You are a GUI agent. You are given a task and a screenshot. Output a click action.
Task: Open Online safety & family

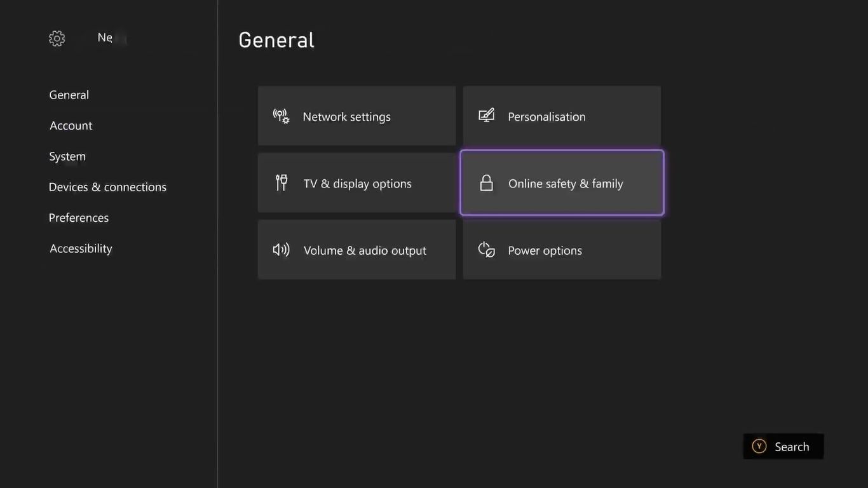(562, 183)
